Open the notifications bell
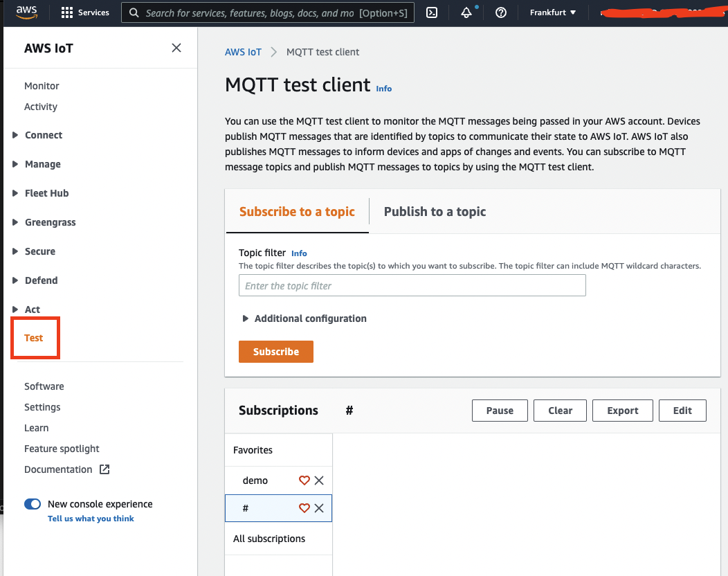Image resolution: width=728 pixels, height=576 pixels. click(466, 12)
